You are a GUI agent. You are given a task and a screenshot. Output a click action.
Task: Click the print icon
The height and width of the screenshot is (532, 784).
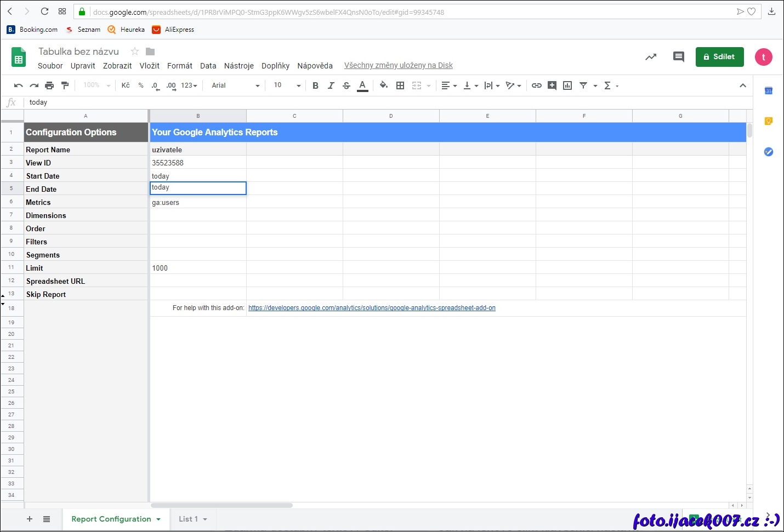49,85
